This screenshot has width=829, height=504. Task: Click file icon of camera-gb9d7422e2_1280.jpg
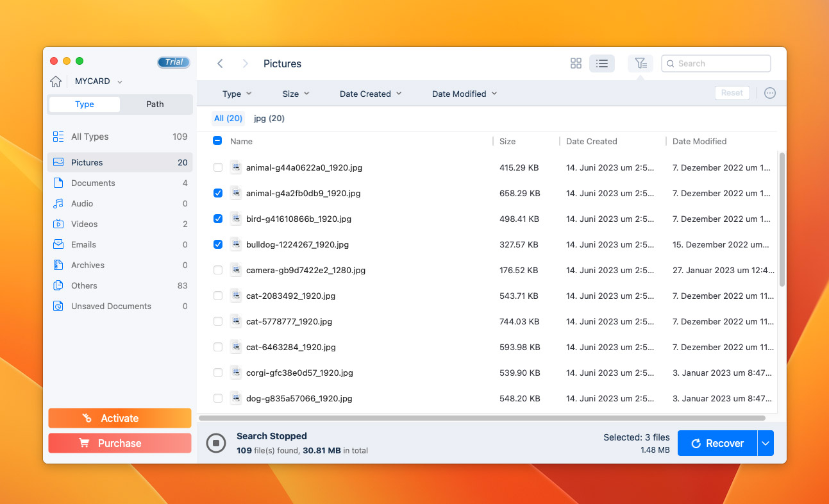point(236,270)
